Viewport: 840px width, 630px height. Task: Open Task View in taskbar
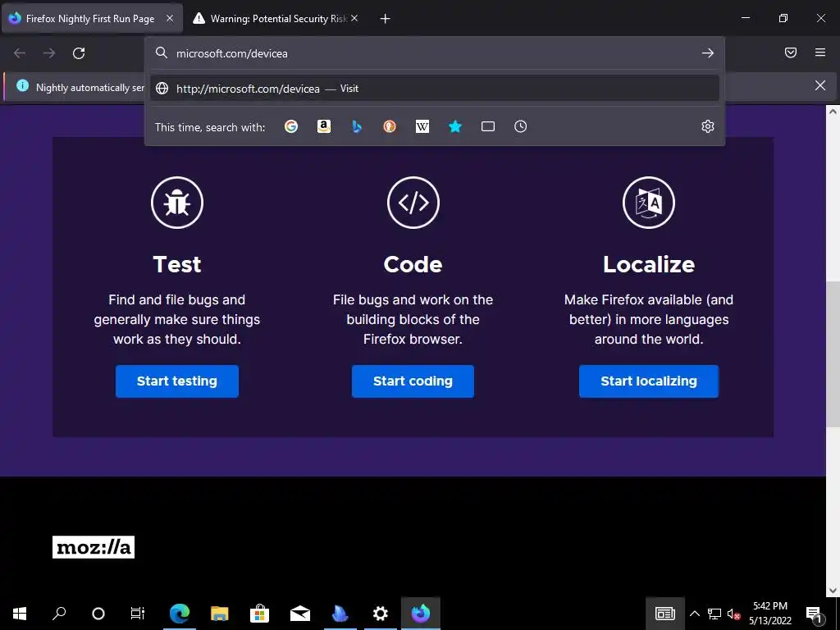click(138, 614)
